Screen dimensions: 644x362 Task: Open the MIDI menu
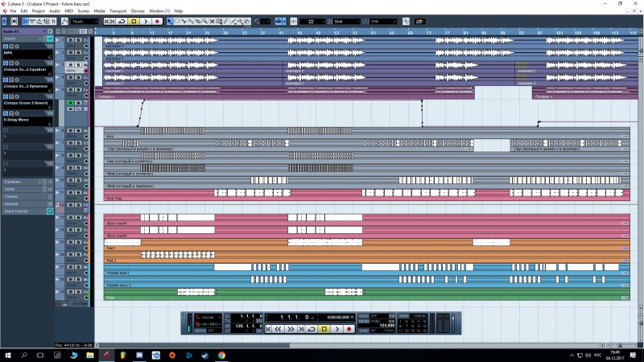click(x=68, y=11)
